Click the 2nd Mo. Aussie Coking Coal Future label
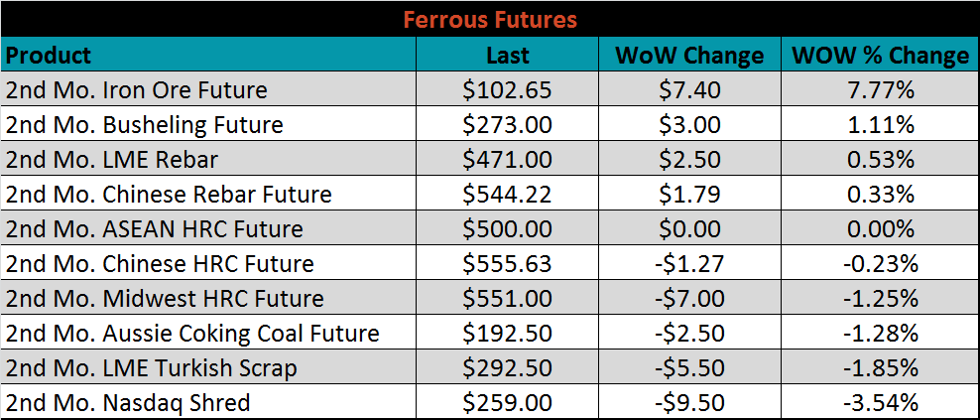Screen dimensions: 980x420 (192, 334)
